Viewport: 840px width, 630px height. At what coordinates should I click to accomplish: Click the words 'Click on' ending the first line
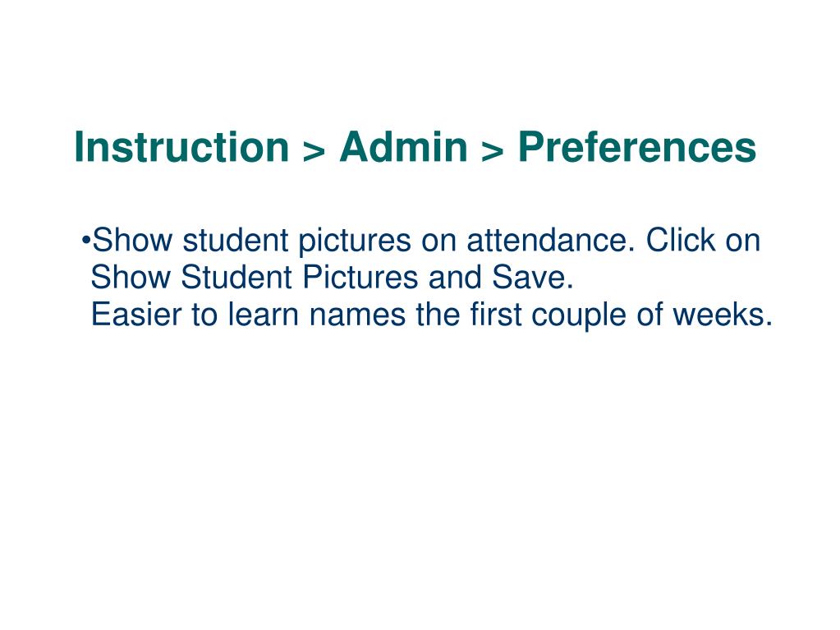(x=703, y=240)
